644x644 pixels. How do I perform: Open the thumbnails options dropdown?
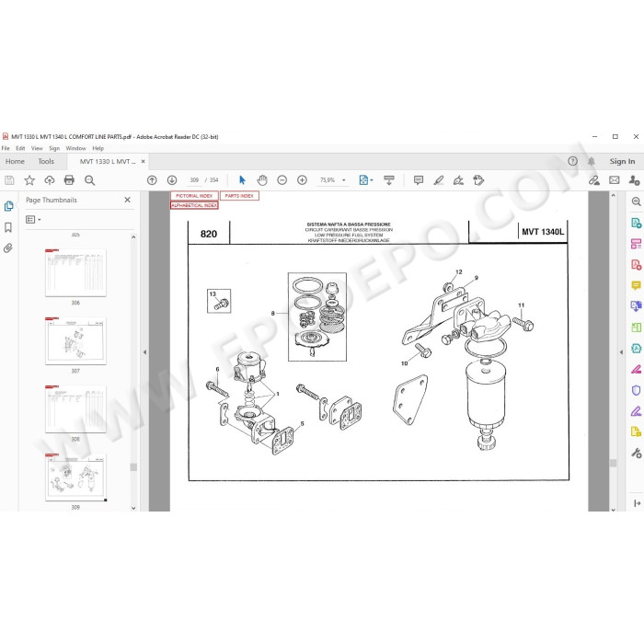(x=33, y=220)
